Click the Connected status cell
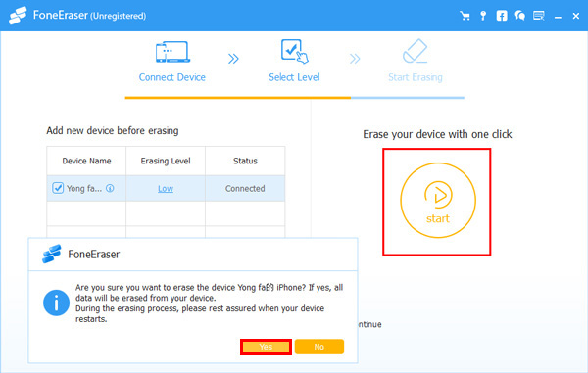The width and height of the screenshot is (588, 373). coord(245,188)
